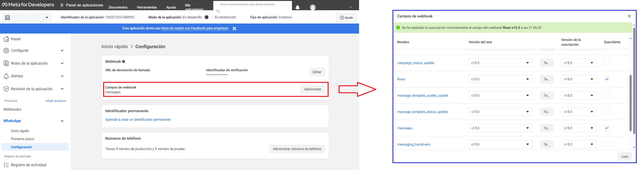
Task: Open the application selector dropdown
Action: click(27, 17)
